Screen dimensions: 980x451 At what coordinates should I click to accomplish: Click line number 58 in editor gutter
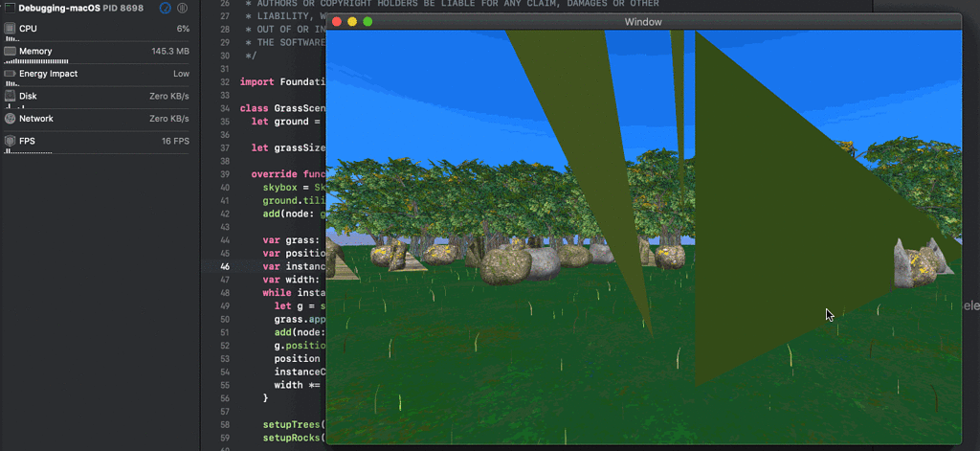pos(225,425)
